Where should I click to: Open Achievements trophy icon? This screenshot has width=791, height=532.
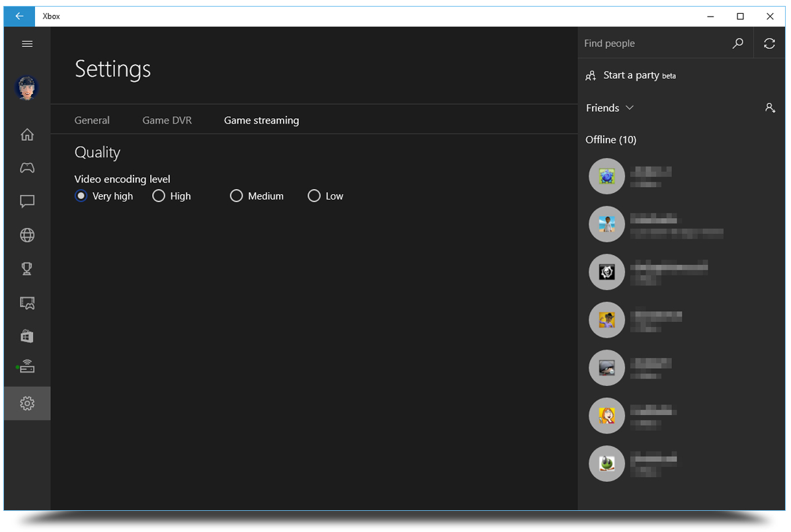coord(27,269)
